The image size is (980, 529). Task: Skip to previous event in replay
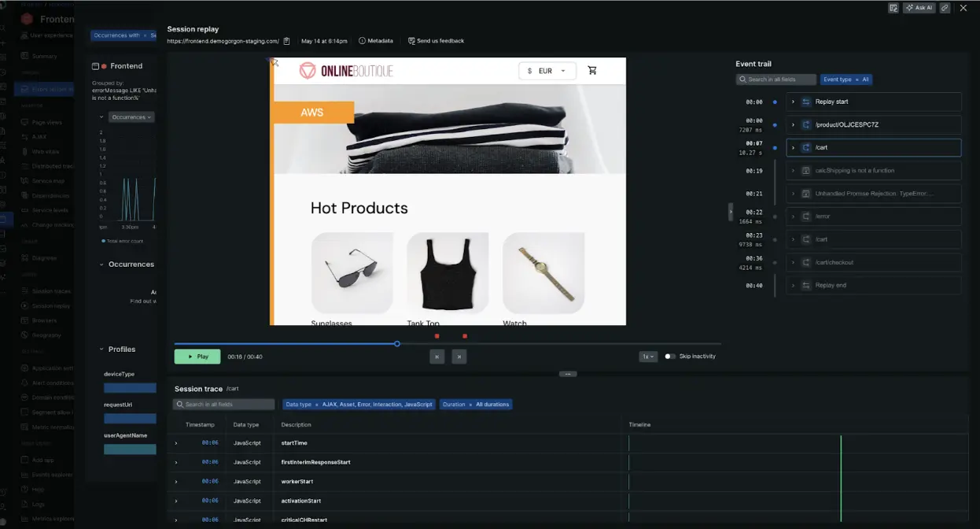437,357
